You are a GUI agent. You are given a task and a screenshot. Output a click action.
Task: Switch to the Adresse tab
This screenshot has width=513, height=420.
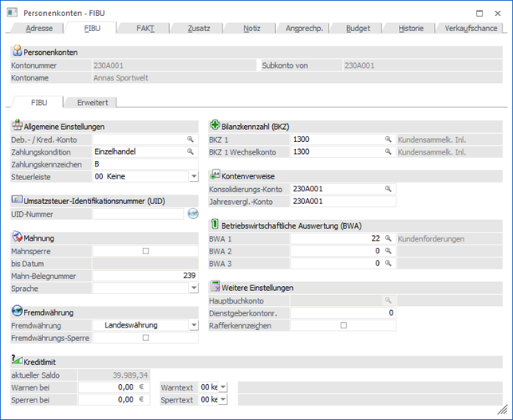click(x=39, y=28)
